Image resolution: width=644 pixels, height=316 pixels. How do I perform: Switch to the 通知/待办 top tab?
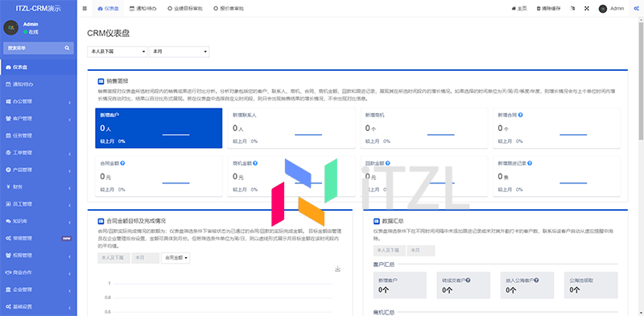point(143,9)
